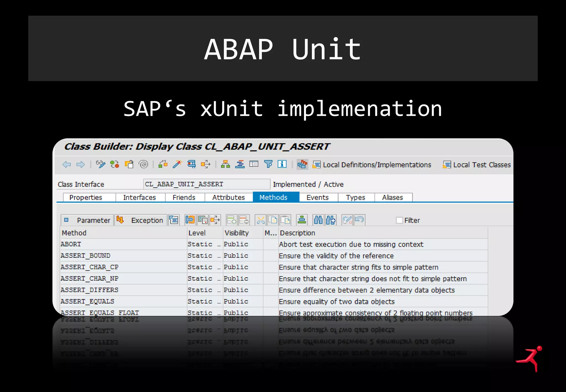566x392 pixels.
Task: Click the highlighted overlapping-windows icon
Action: (302, 164)
